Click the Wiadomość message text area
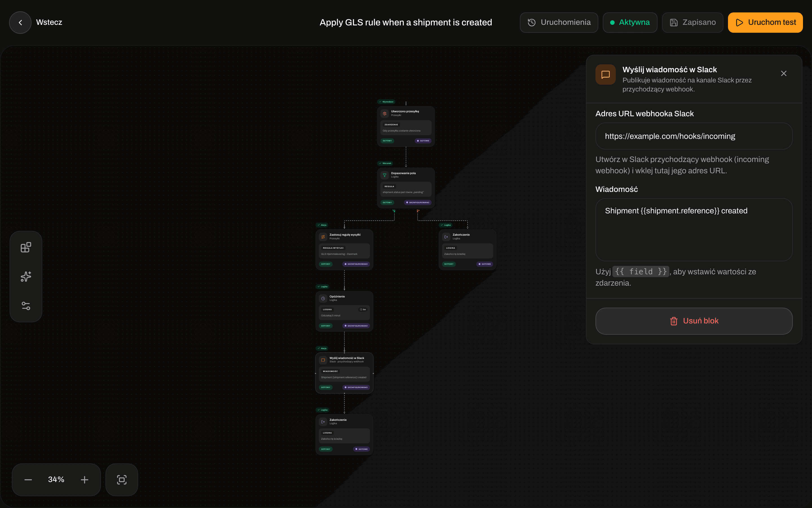The width and height of the screenshot is (812, 508). pos(694,229)
